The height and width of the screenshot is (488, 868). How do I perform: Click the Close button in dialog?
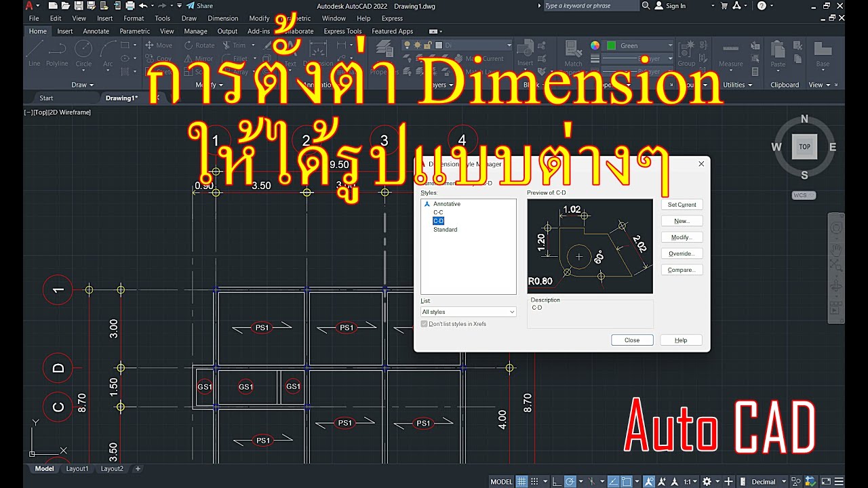pos(632,340)
